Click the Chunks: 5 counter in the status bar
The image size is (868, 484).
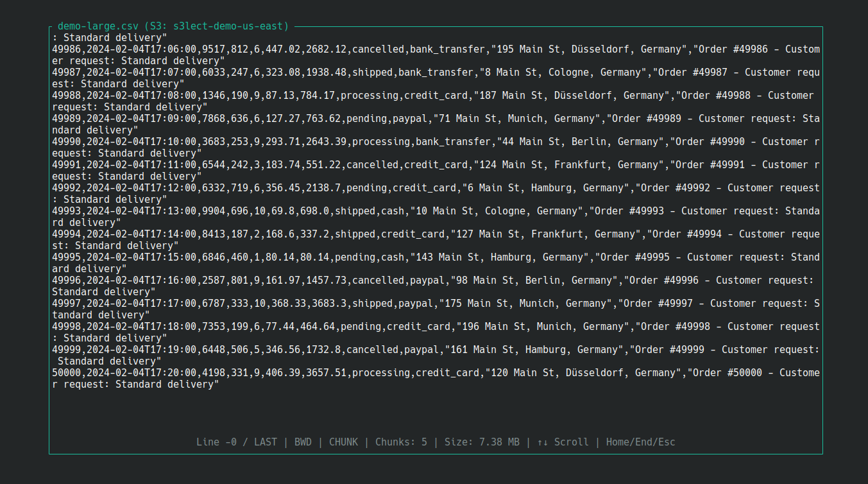(x=402, y=442)
